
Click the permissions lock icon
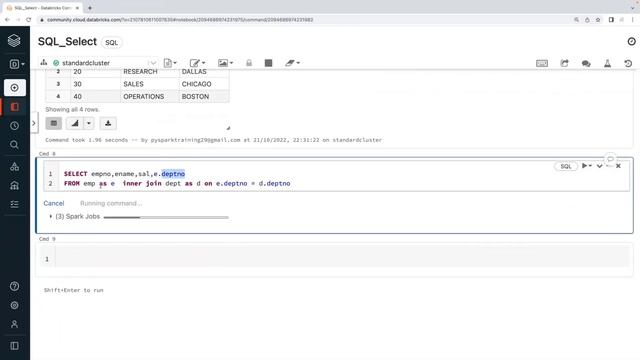pos(249,63)
